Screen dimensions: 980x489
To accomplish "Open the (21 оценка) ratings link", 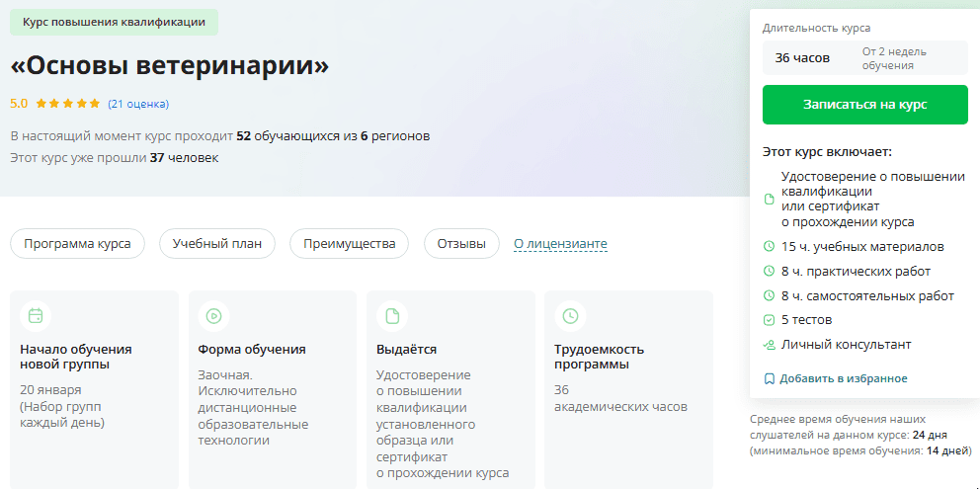I will pos(138,104).
